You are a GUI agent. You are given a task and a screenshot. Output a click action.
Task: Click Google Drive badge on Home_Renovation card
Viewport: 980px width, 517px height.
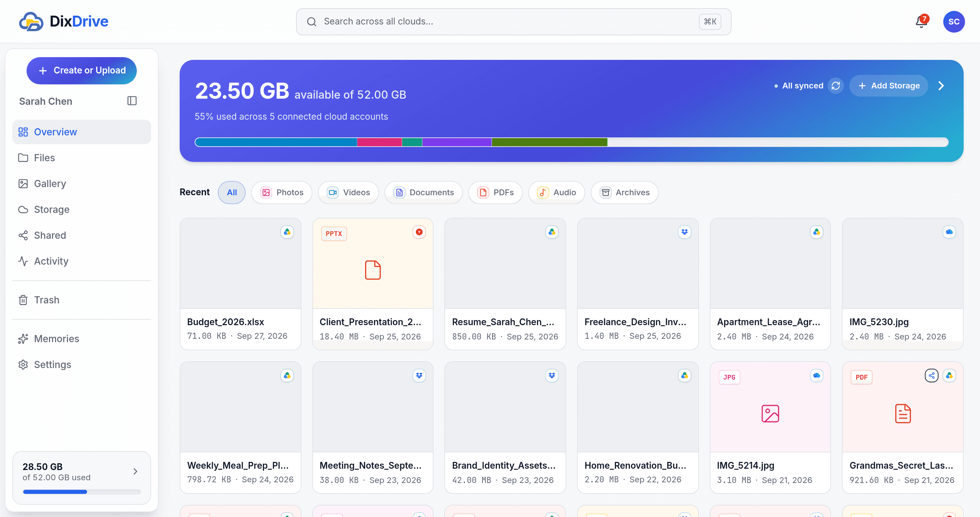tap(684, 376)
